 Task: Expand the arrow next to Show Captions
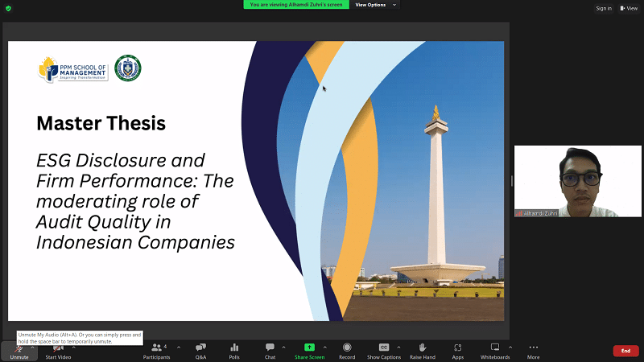click(x=398, y=347)
